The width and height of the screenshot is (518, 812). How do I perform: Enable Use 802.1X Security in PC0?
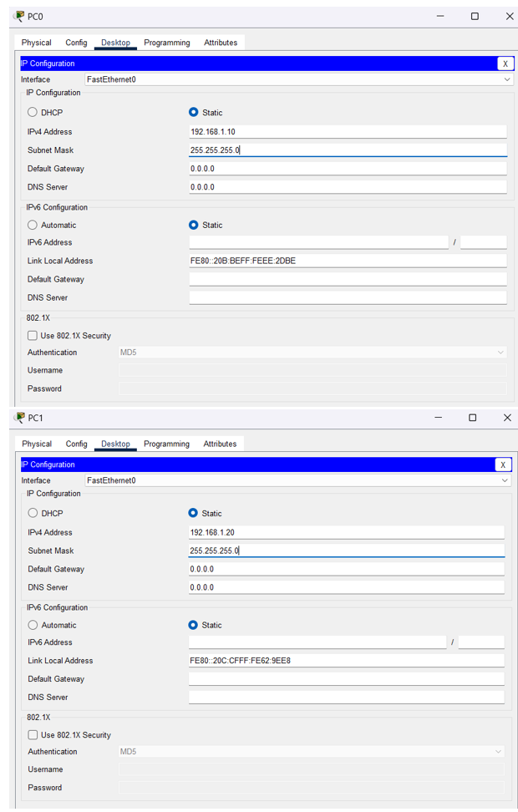(x=33, y=336)
